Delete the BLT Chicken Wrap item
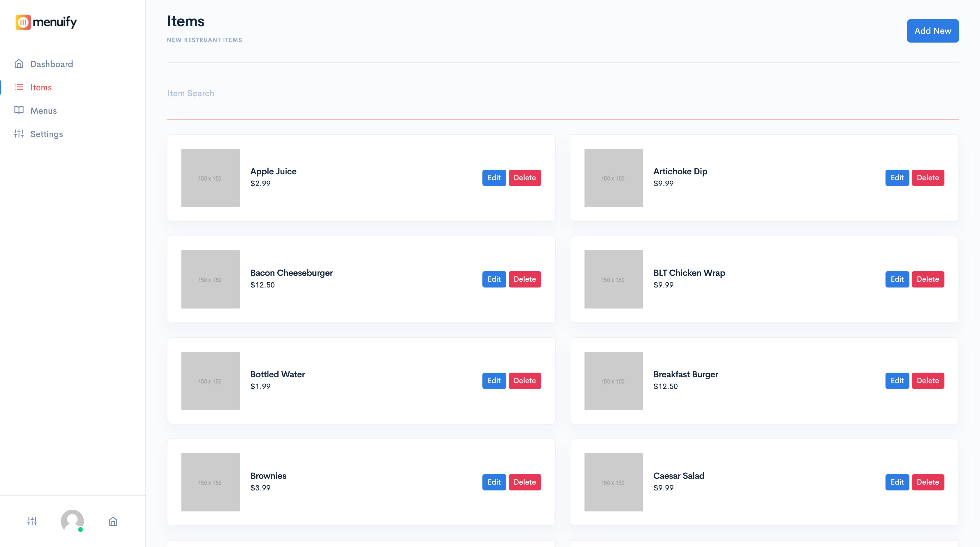980x547 pixels. point(928,279)
